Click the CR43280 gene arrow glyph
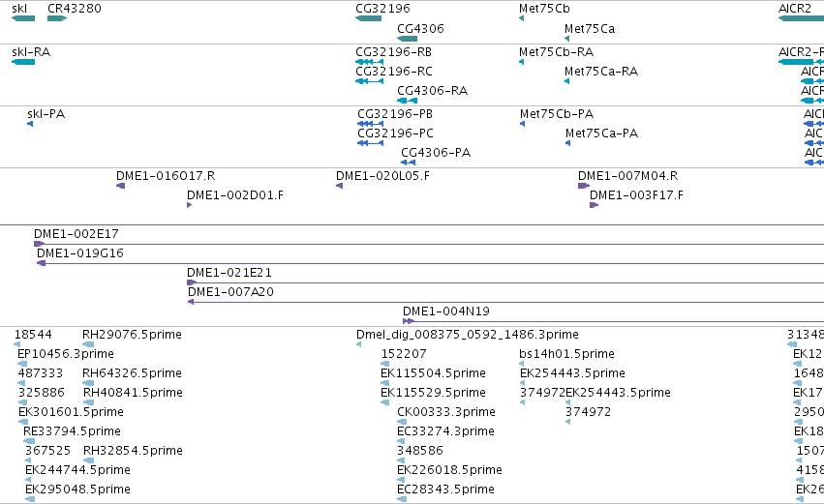The height and width of the screenshot is (504, 824). point(57,18)
